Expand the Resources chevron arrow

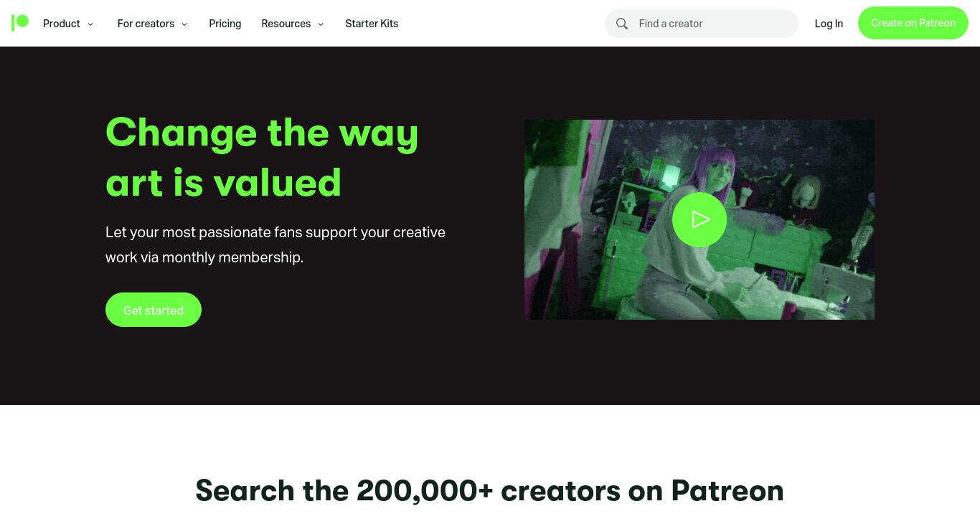pyautogui.click(x=321, y=24)
